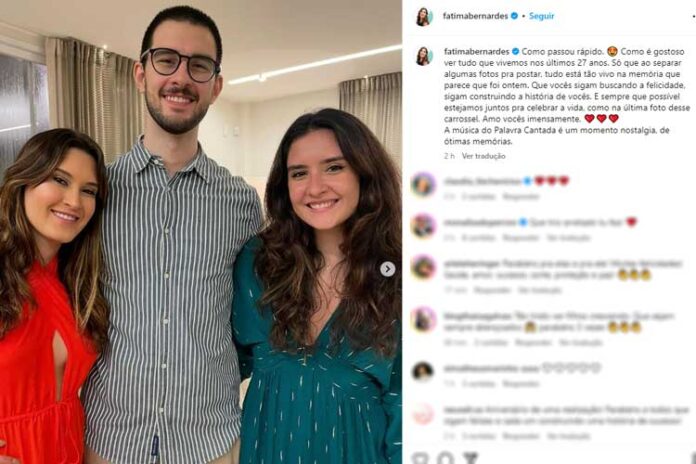The width and height of the screenshot is (696, 464).
Task: Open caption author's small avatar
Action: (x=424, y=56)
